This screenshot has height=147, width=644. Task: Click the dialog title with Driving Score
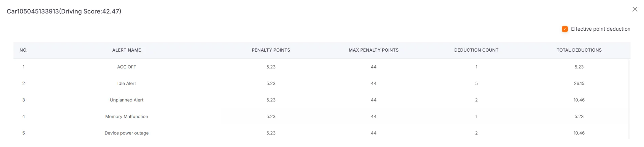tap(64, 11)
